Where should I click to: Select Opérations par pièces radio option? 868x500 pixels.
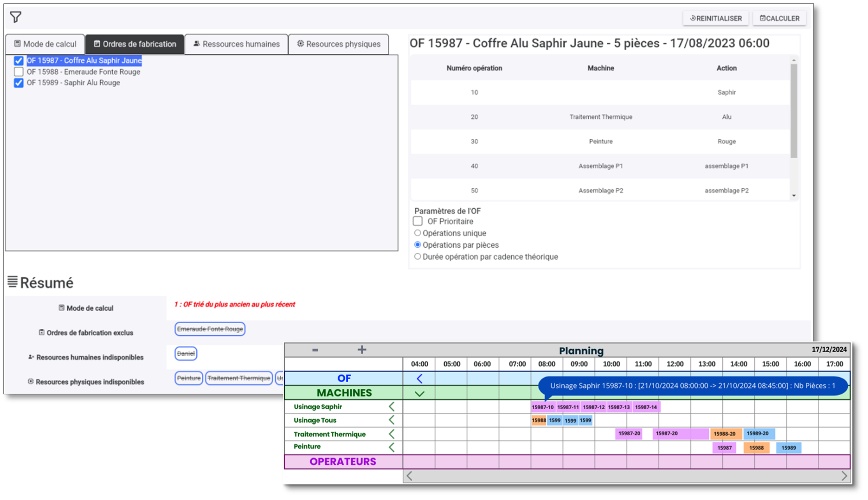coord(417,245)
